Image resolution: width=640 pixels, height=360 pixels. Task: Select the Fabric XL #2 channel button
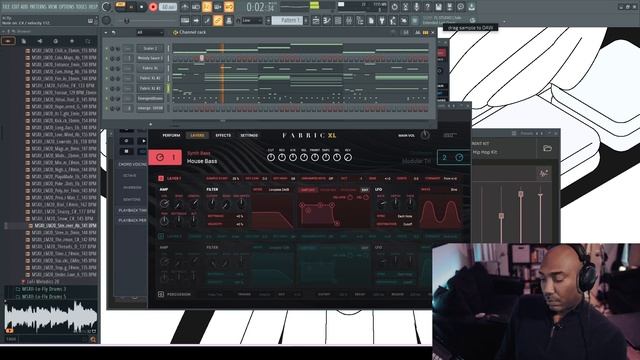point(150,78)
